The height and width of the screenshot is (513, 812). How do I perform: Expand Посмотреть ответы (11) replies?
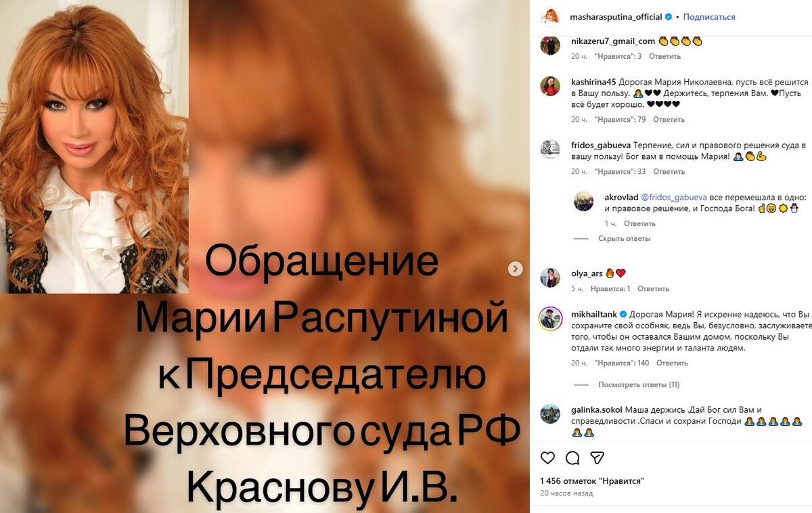point(639,385)
